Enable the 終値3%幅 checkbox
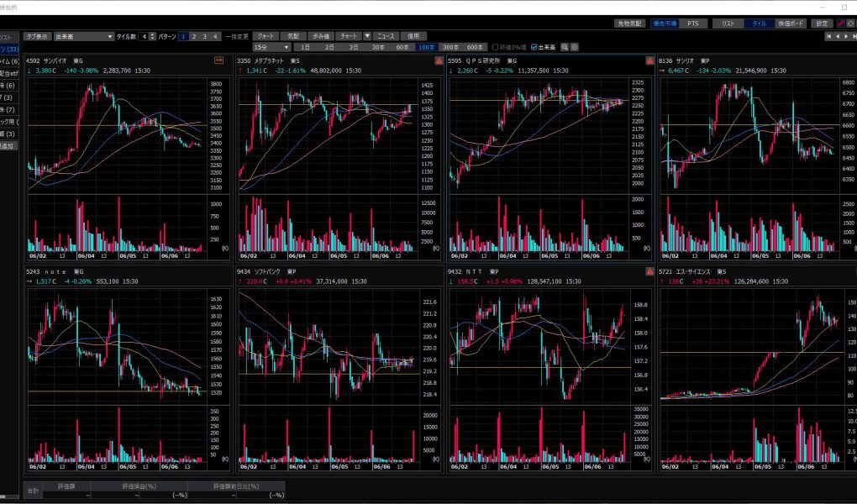The width and height of the screenshot is (857, 504). [496, 47]
